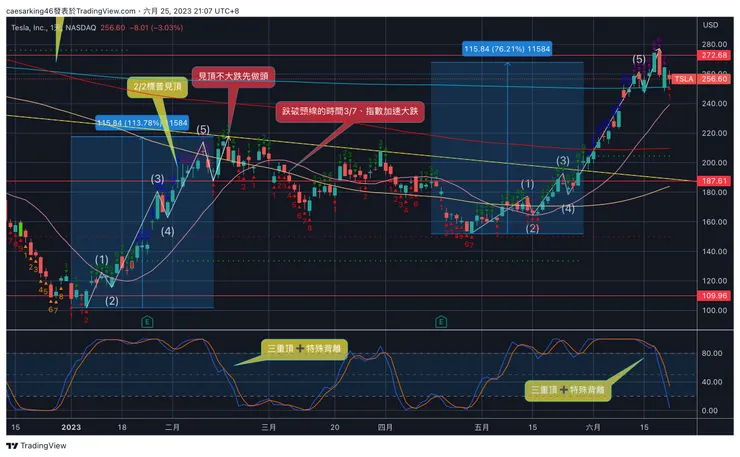Click the caesarking46 TradingView.com attribution header
This screenshot has width=740, height=457.
click(123, 10)
